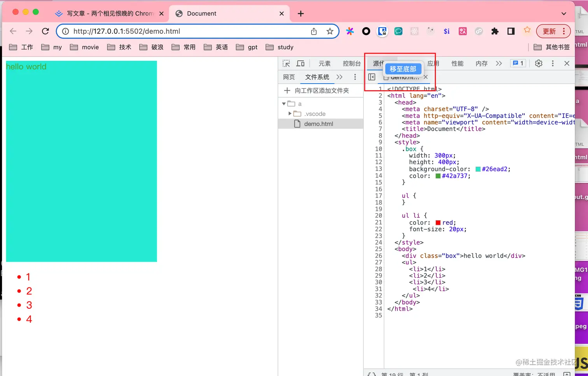Switch to the 元素 DevTools panel
Viewport: 588px width, 376px height.
(325, 63)
